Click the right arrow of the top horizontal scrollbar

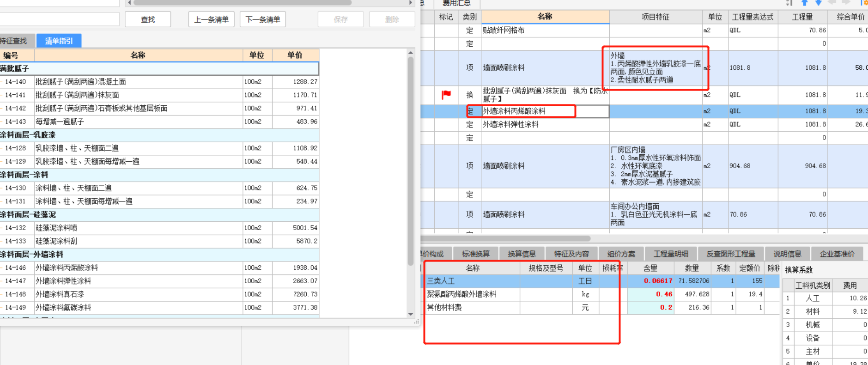[x=411, y=3]
